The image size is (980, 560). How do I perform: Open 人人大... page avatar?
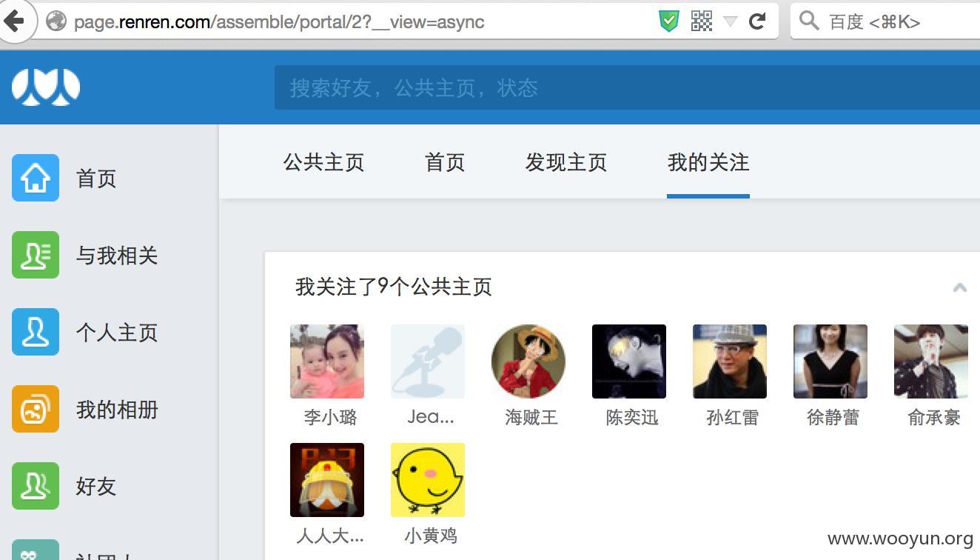point(327,480)
